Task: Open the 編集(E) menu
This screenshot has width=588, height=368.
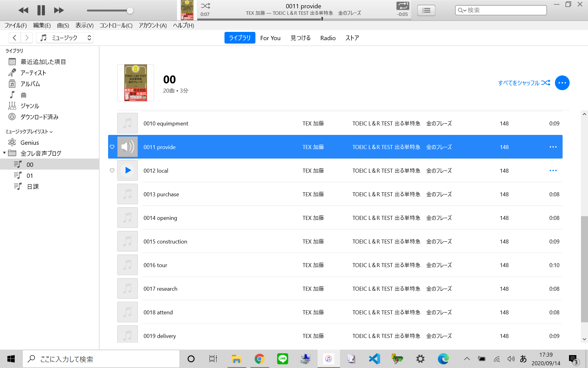Action: [x=42, y=25]
